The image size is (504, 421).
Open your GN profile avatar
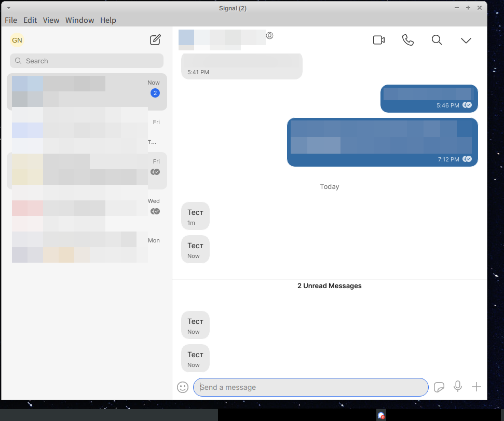point(17,39)
